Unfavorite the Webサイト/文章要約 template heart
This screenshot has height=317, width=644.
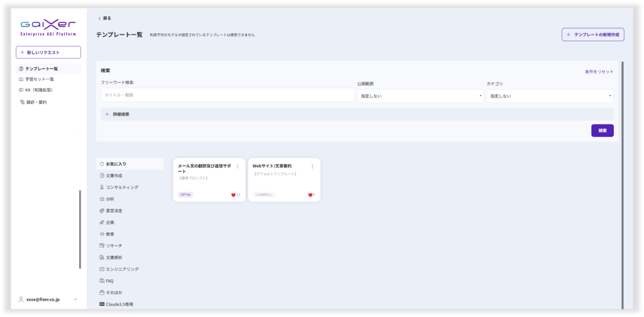310,195
